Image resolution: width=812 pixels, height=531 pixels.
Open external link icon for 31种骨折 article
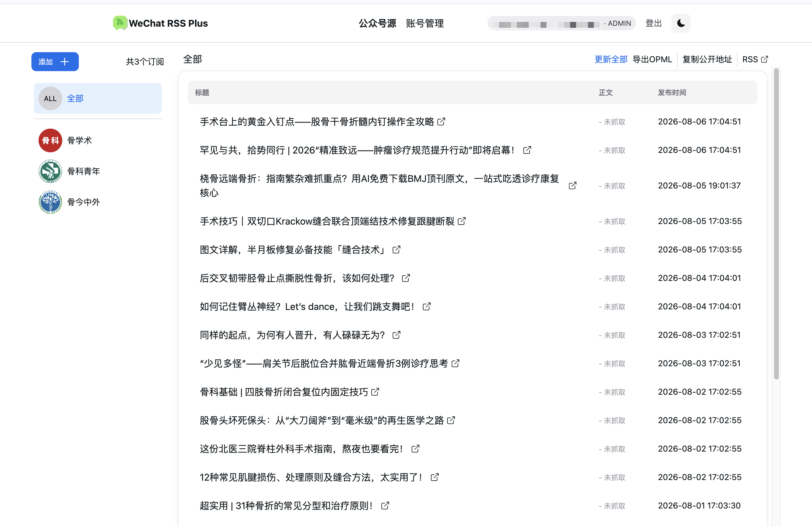tap(385, 506)
